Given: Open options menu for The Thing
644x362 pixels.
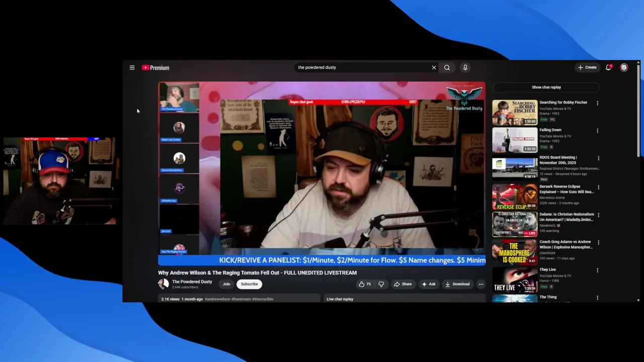Looking at the screenshot, I should tap(597, 298).
